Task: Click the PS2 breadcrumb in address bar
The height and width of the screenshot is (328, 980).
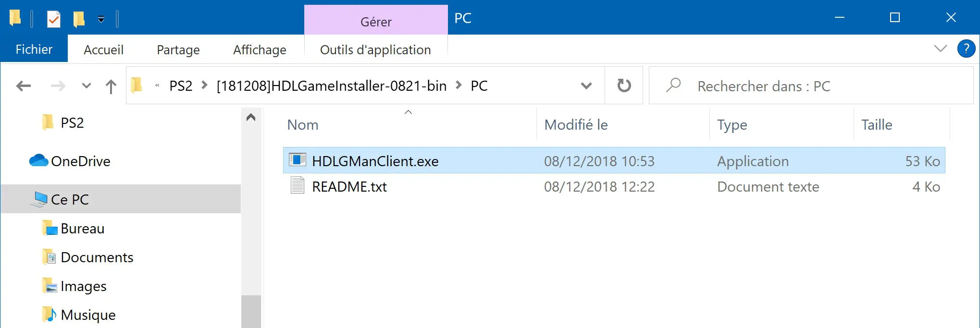Action: pos(181,86)
